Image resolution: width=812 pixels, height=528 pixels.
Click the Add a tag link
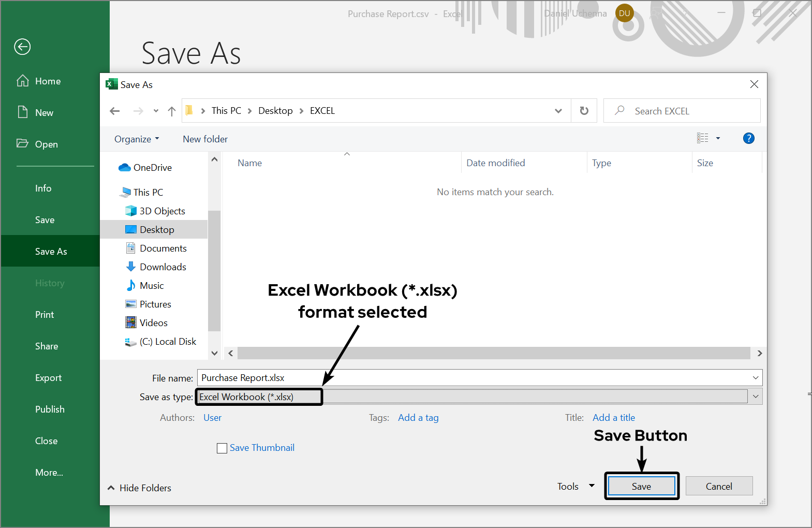(418, 418)
